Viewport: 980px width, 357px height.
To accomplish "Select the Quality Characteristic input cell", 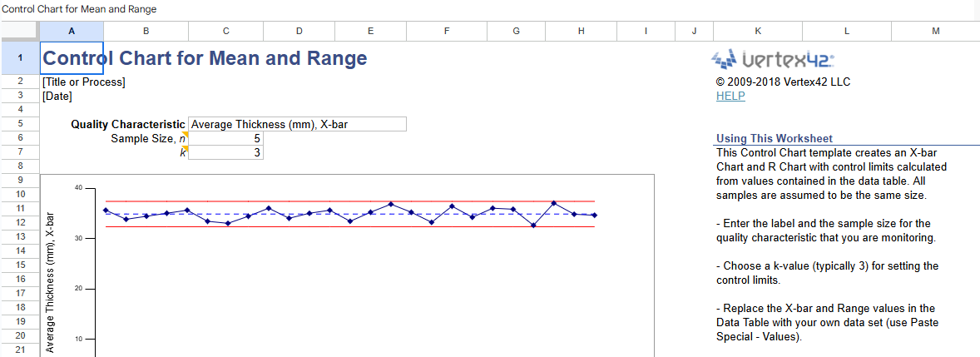I will pos(297,124).
